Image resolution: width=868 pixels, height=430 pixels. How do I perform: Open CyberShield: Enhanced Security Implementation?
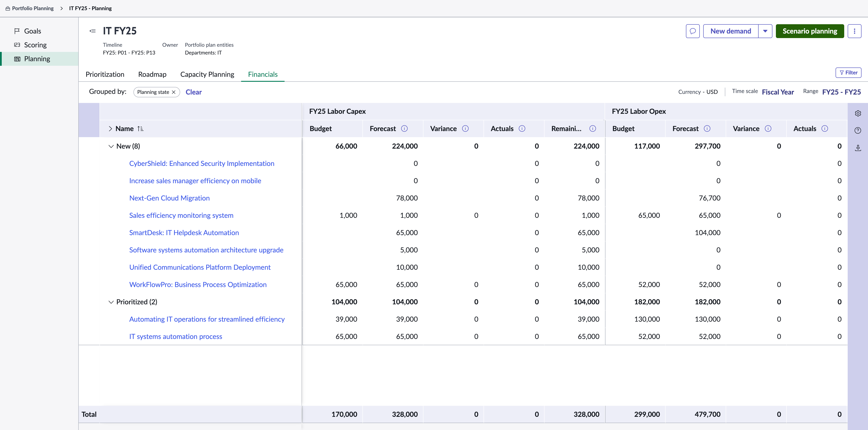tap(202, 164)
